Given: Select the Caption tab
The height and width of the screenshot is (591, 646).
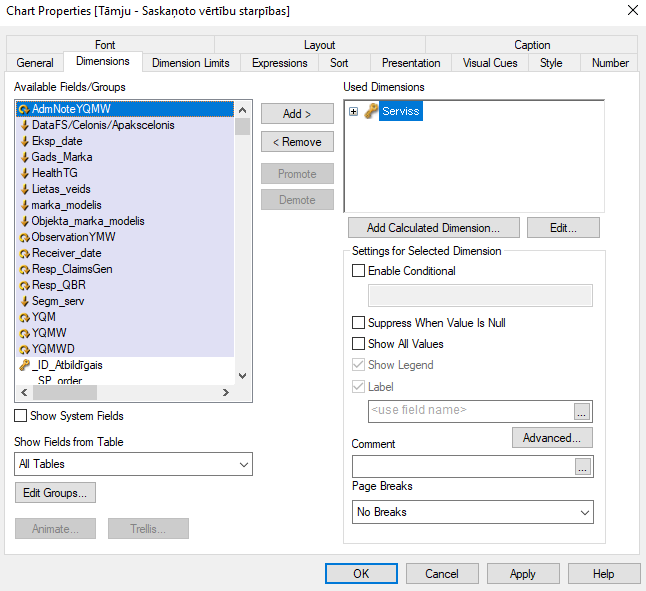Looking at the screenshot, I should (x=532, y=44).
